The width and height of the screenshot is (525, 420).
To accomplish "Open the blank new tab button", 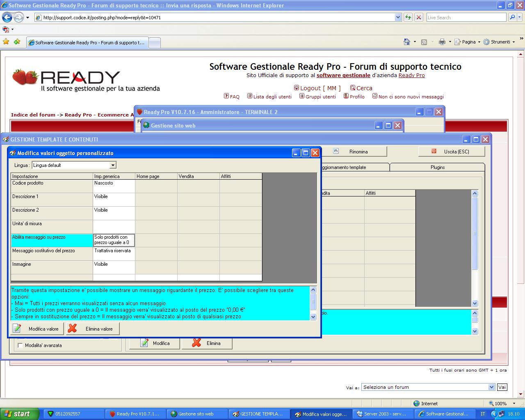I will click(154, 43).
